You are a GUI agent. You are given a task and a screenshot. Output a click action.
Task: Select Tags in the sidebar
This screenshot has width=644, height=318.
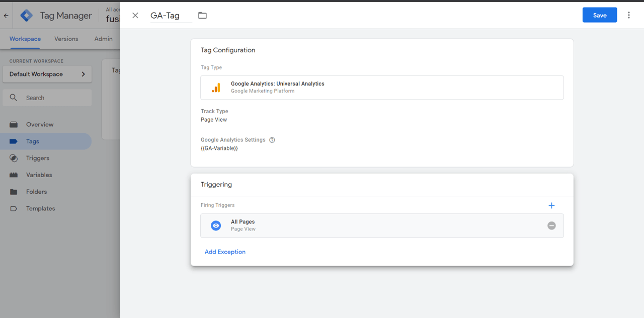click(46, 141)
